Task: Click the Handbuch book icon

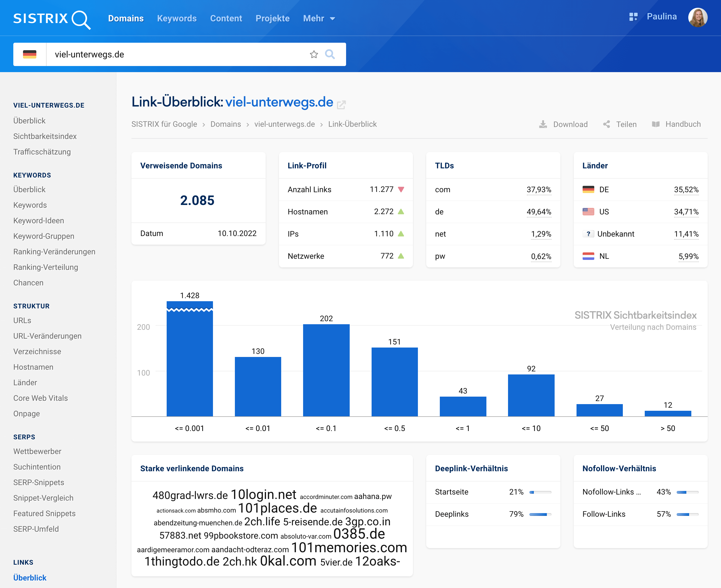Action: [656, 124]
